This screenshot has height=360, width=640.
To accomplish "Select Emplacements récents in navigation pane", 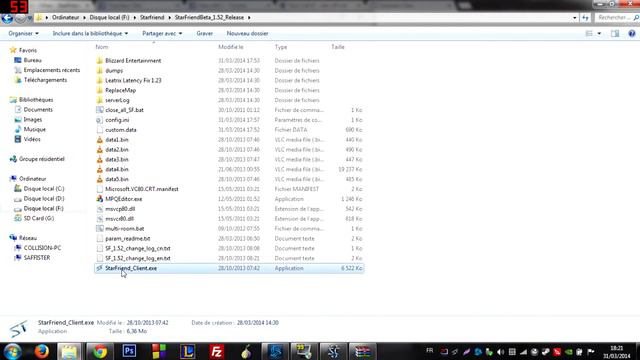I will (52, 70).
